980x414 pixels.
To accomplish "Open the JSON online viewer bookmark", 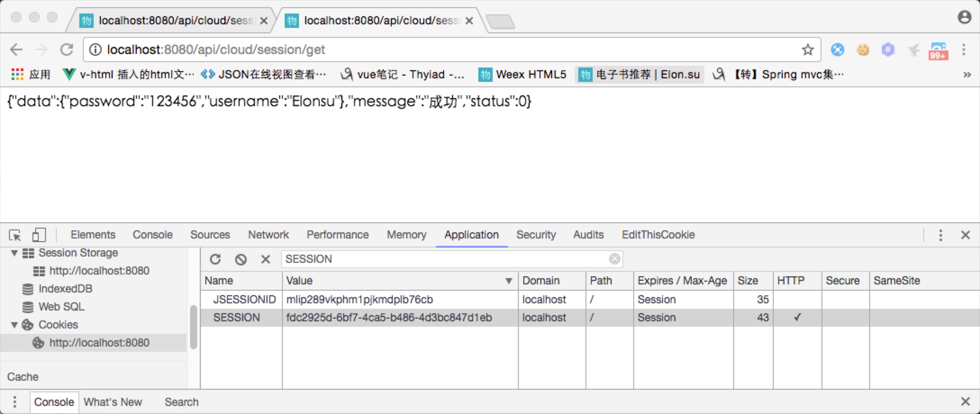I will [263, 74].
